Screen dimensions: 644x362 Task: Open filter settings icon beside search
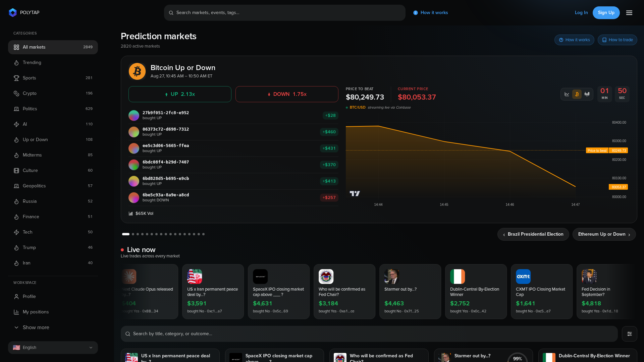pyautogui.click(x=630, y=334)
